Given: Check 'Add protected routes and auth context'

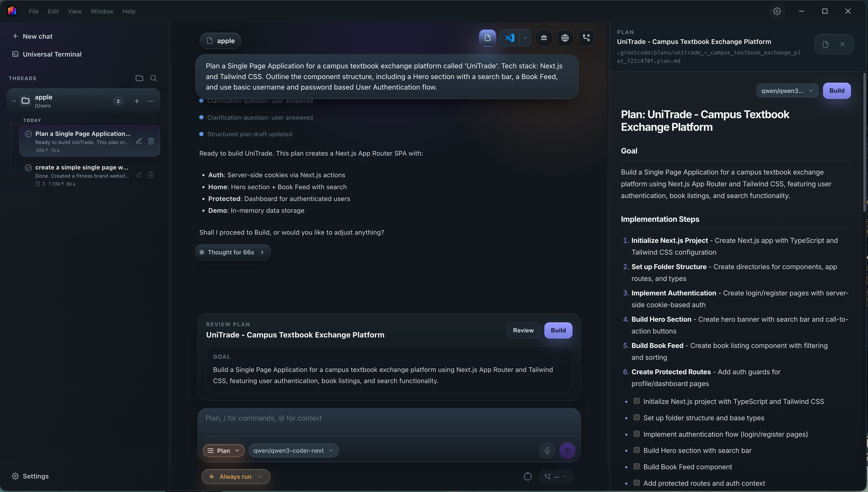Looking at the screenshot, I should pyautogui.click(x=637, y=483).
